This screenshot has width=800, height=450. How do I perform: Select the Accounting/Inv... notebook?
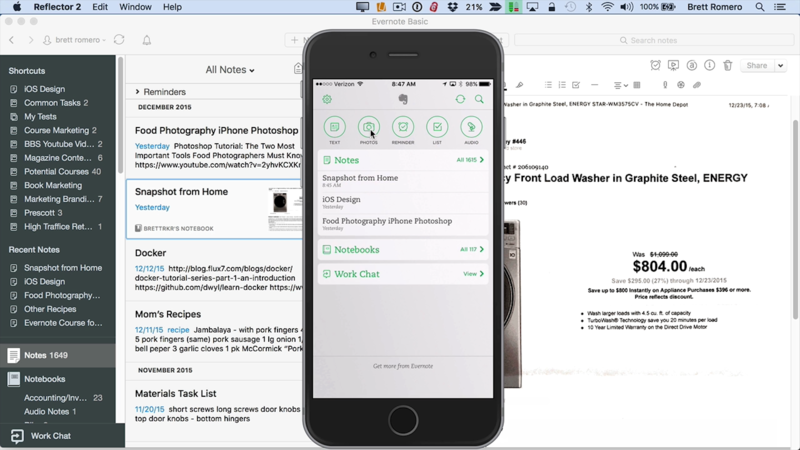pos(58,397)
